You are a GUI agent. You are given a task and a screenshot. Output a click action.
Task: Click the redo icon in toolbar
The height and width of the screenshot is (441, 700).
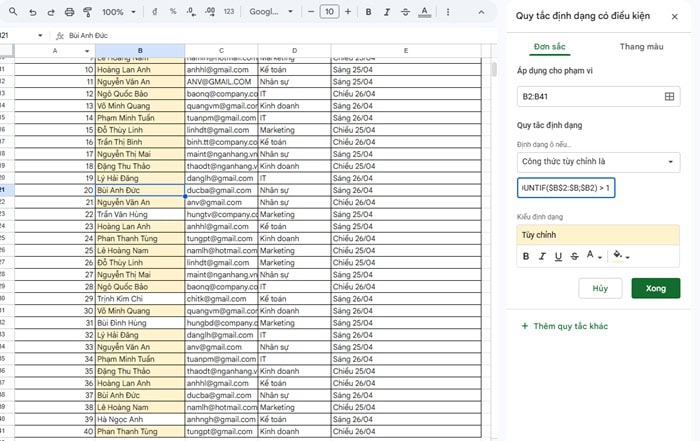(51, 12)
